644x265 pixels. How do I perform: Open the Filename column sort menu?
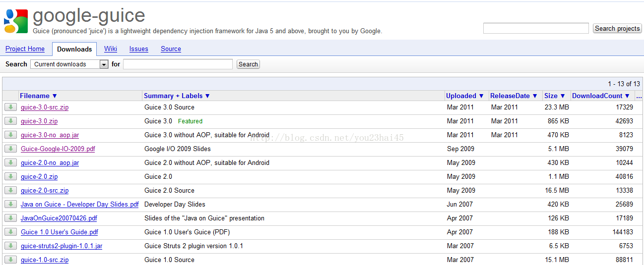(x=39, y=96)
